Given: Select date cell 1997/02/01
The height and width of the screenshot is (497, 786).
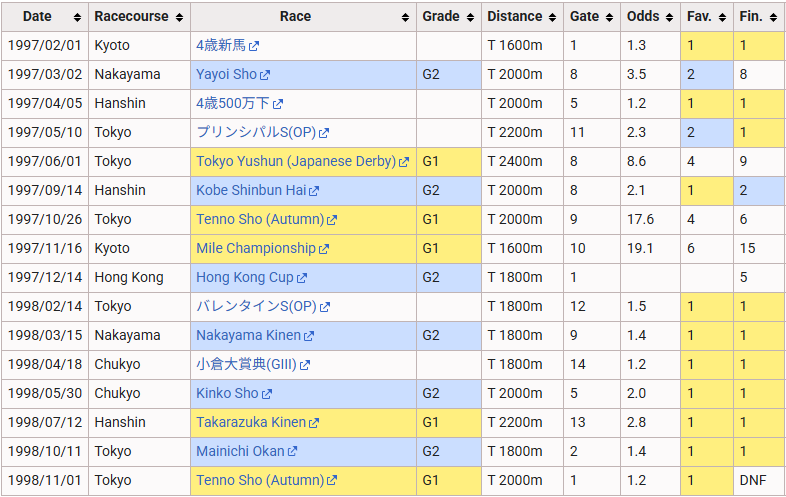Looking at the screenshot, I should [x=45, y=45].
